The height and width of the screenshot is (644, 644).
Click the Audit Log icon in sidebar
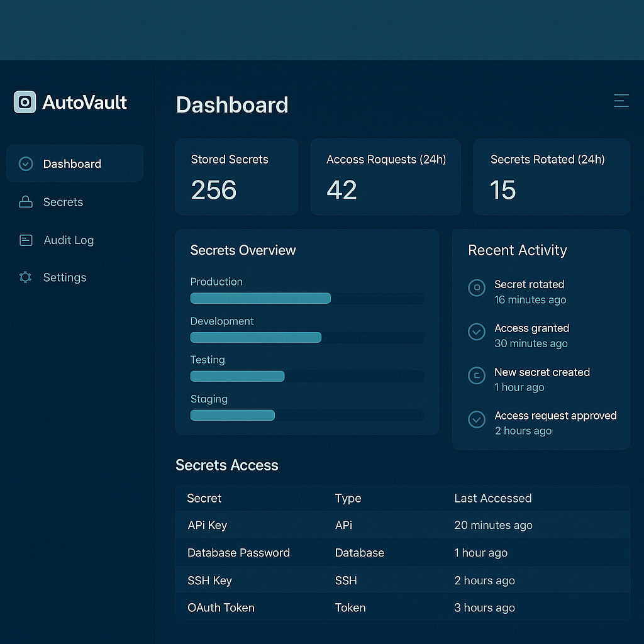coord(26,240)
